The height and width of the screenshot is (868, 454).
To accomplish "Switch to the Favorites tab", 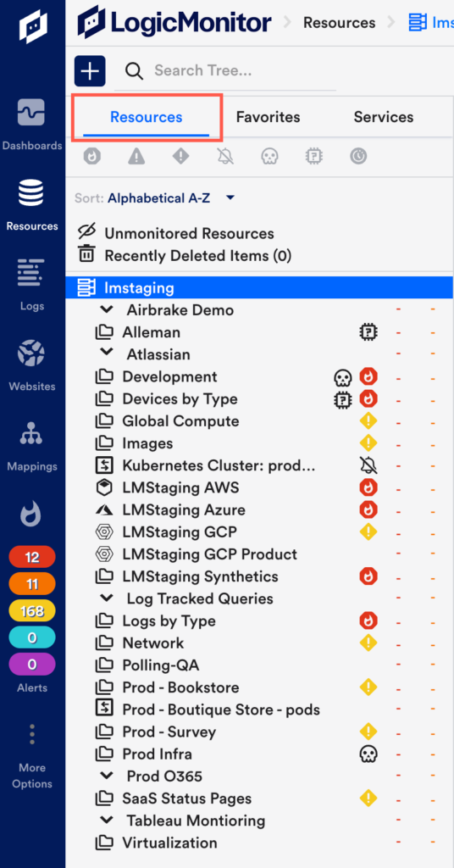I will tap(268, 117).
